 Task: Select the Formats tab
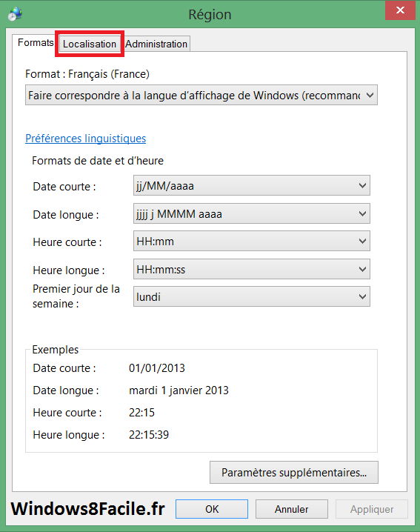coord(36,43)
